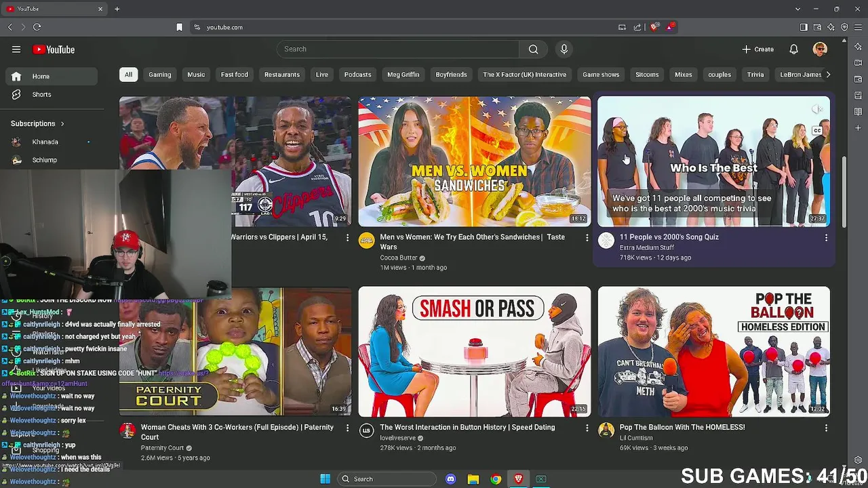The height and width of the screenshot is (488, 868).
Task: Open the Extra Medium Staff channel link
Action: [x=646, y=248]
